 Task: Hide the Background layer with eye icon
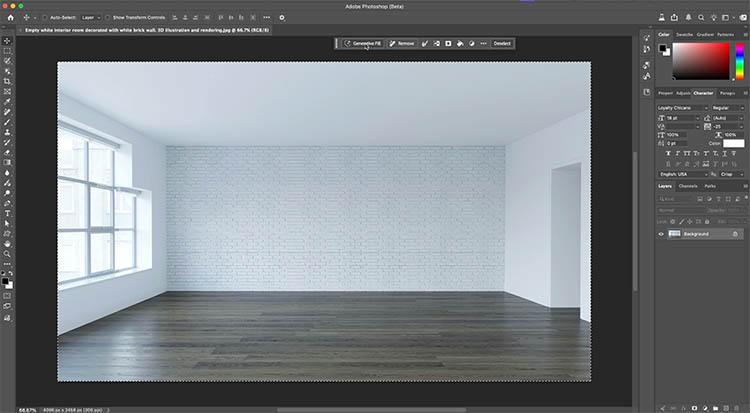click(661, 234)
